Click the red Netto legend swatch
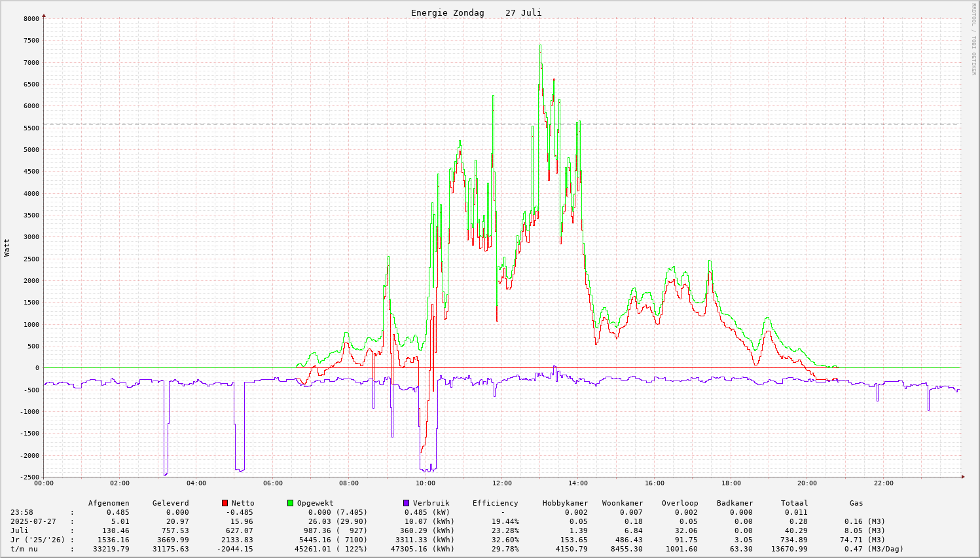Screen dimensions: 980x558 225,503
